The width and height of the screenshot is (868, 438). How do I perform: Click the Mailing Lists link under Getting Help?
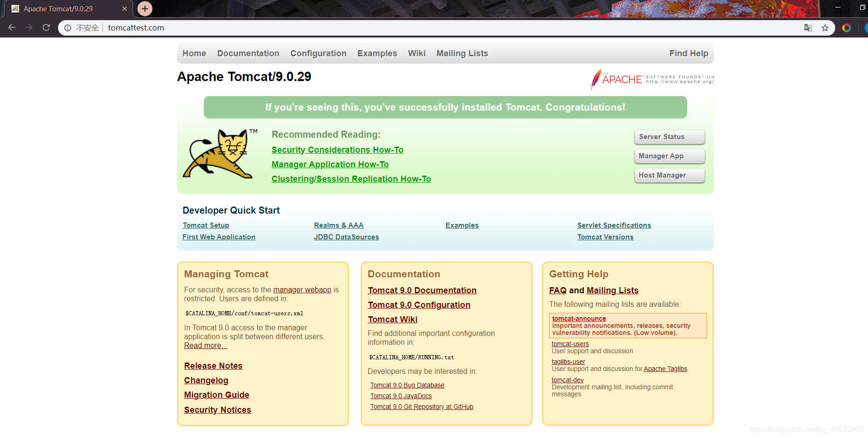[x=612, y=290]
